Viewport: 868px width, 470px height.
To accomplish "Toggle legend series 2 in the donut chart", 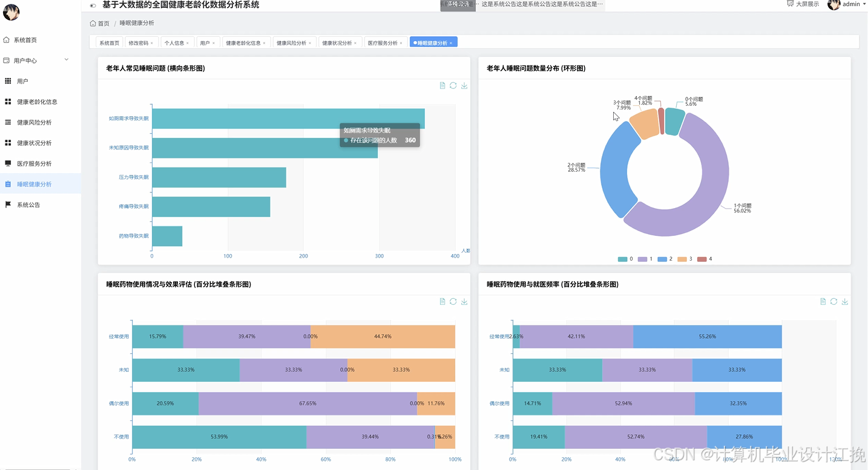I will (x=665, y=259).
